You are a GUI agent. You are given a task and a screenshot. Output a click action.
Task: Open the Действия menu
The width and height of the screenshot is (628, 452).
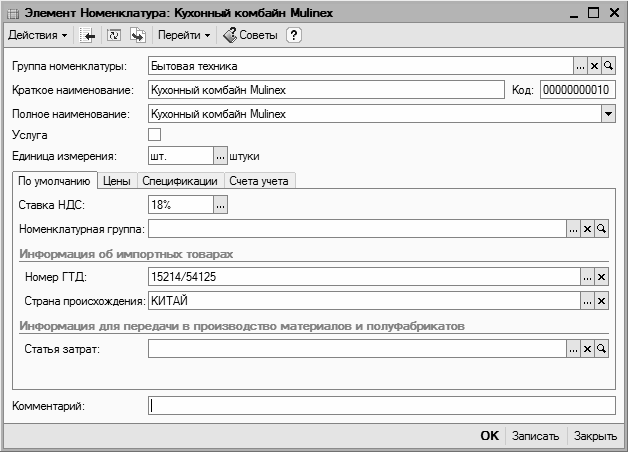[37, 36]
